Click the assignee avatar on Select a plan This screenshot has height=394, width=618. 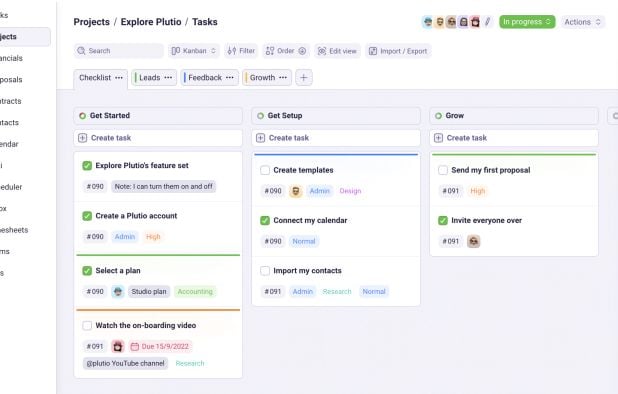pos(117,292)
